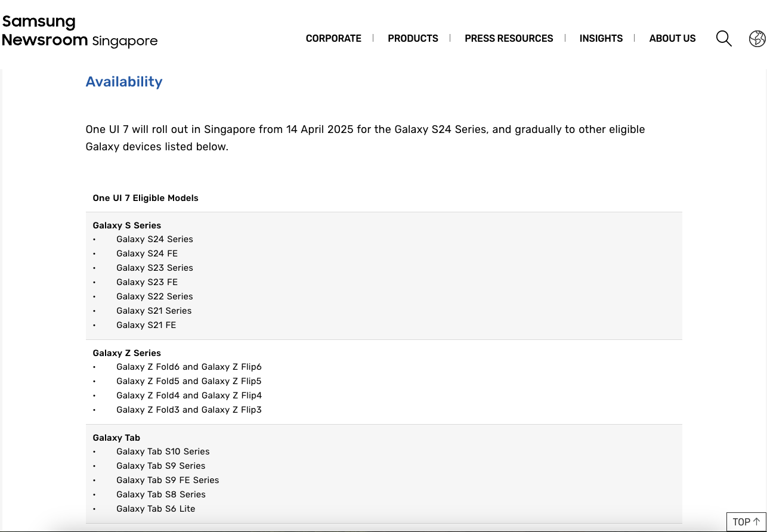This screenshot has height=532, width=767.
Task: Select the 'Galaxy Tab S9 FE Series' row
Action: [168, 480]
